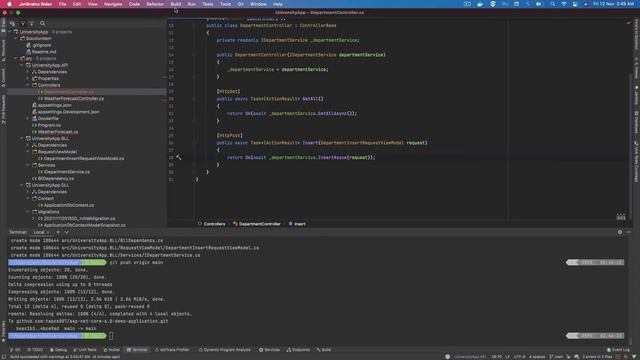Open ApplicationDbContext.cs file
Image resolution: width=640 pixels, height=360 pixels.
click(x=69, y=205)
